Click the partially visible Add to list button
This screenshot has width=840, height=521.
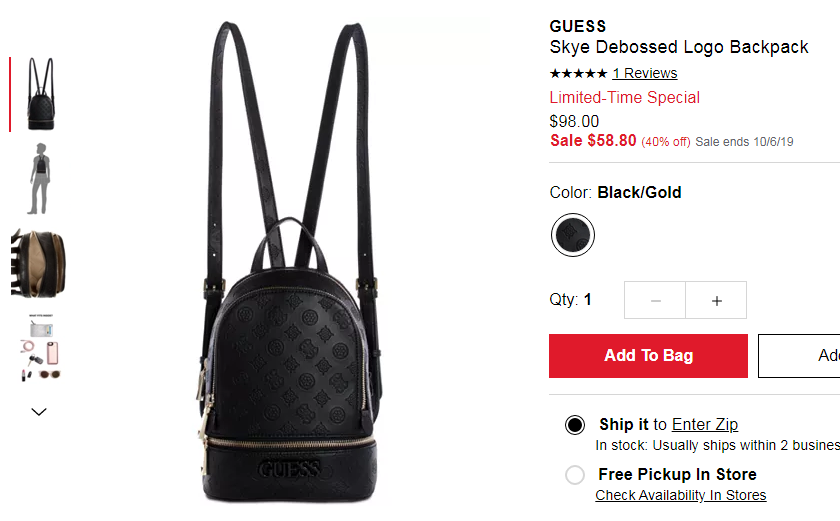coord(799,356)
